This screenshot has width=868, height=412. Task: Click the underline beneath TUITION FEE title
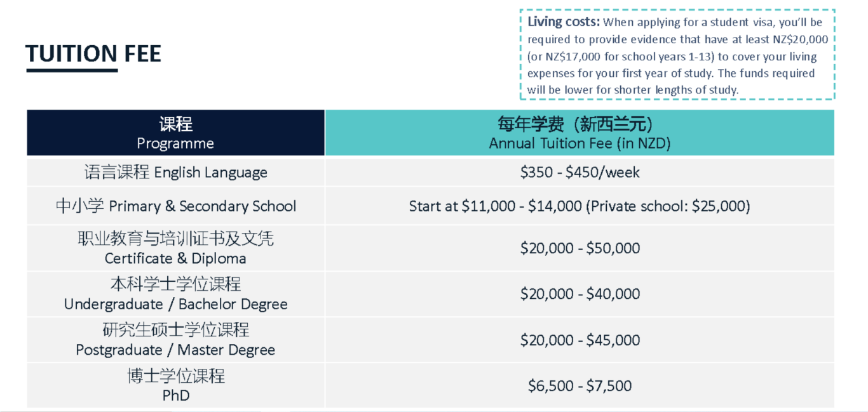click(x=72, y=70)
